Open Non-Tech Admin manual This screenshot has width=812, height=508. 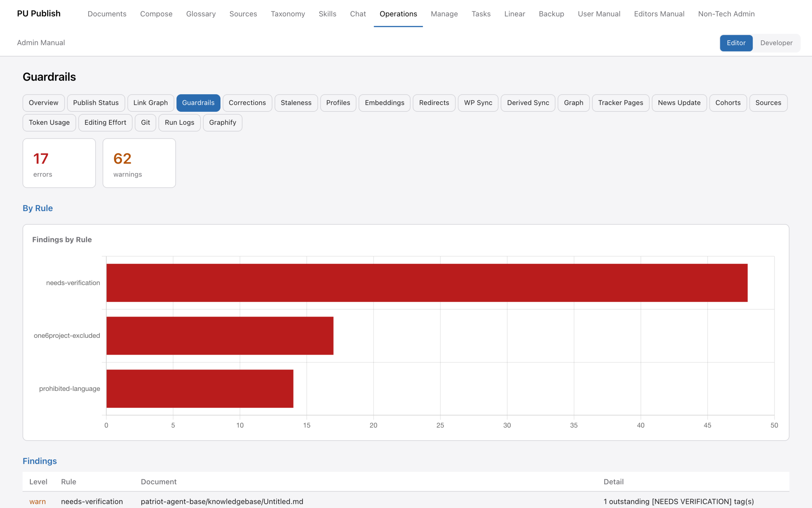tap(726, 14)
